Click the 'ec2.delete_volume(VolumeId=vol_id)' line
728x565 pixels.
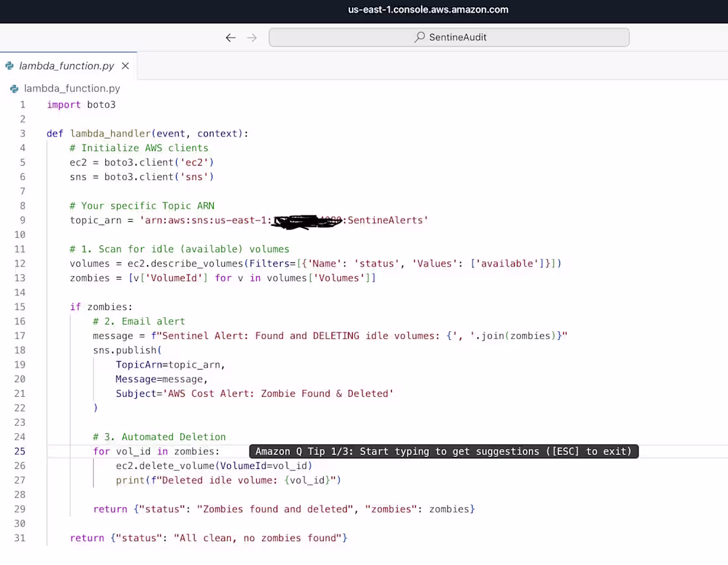tap(214, 466)
